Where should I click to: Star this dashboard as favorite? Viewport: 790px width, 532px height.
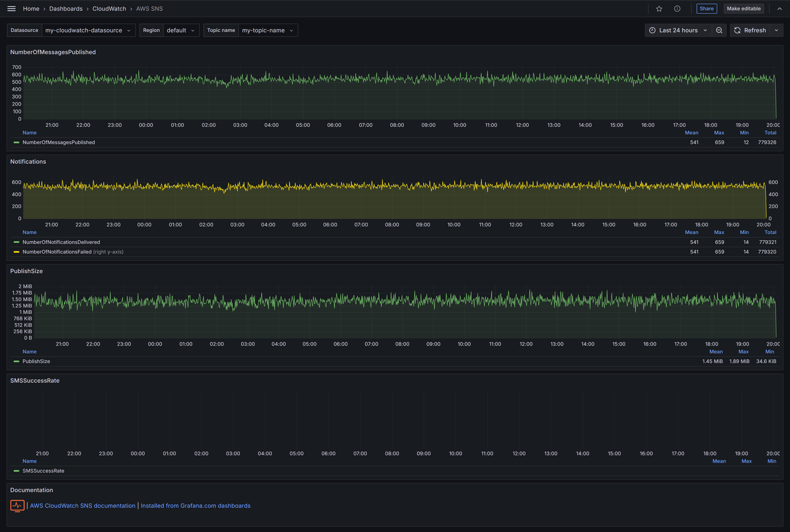pyautogui.click(x=659, y=8)
